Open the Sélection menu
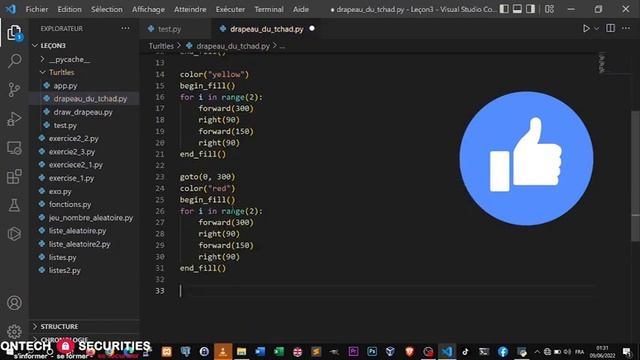The width and height of the screenshot is (640, 360). (x=107, y=9)
